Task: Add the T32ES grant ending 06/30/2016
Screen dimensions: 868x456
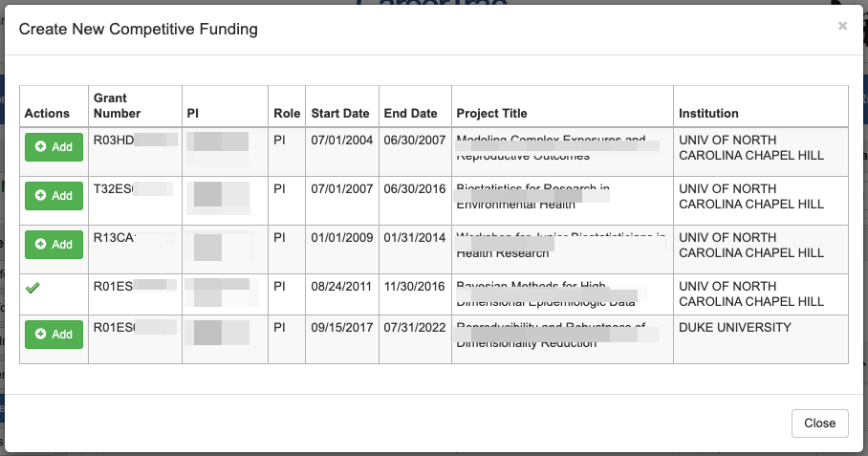Action: click(x=54, y=196)
